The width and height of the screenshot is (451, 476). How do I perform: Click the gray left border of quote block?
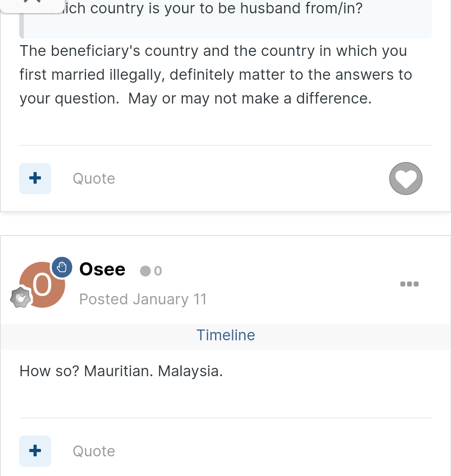(21, 19)
